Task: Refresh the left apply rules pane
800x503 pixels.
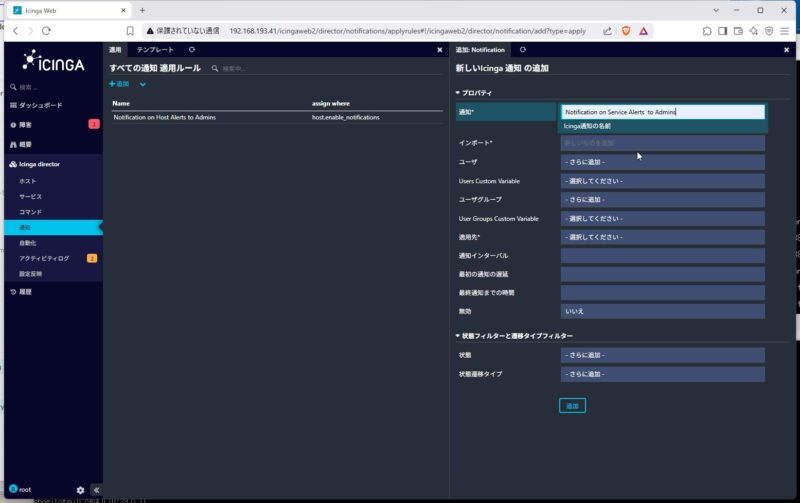Action: coord(192,49)
